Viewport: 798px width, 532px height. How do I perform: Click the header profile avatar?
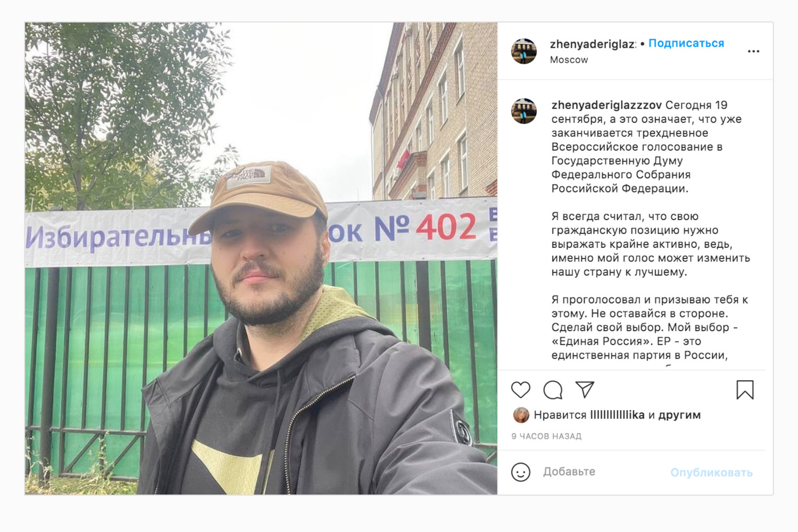pos(524,51)
